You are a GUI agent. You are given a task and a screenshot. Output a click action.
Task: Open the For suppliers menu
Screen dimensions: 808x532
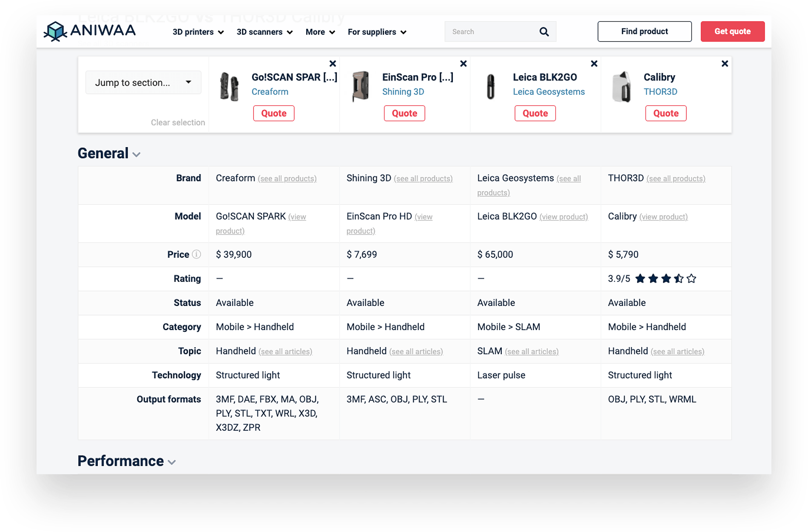click(377, 32)
